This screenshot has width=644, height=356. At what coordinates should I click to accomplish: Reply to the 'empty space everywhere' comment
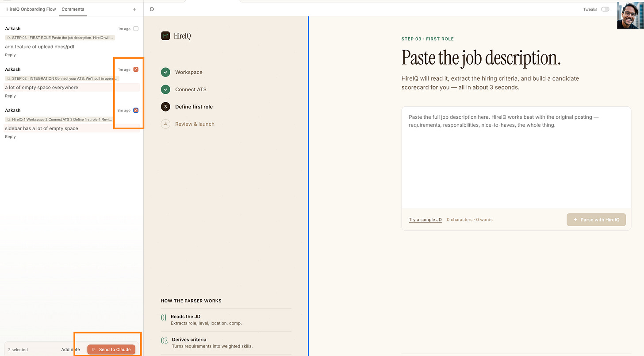[10, 96]
